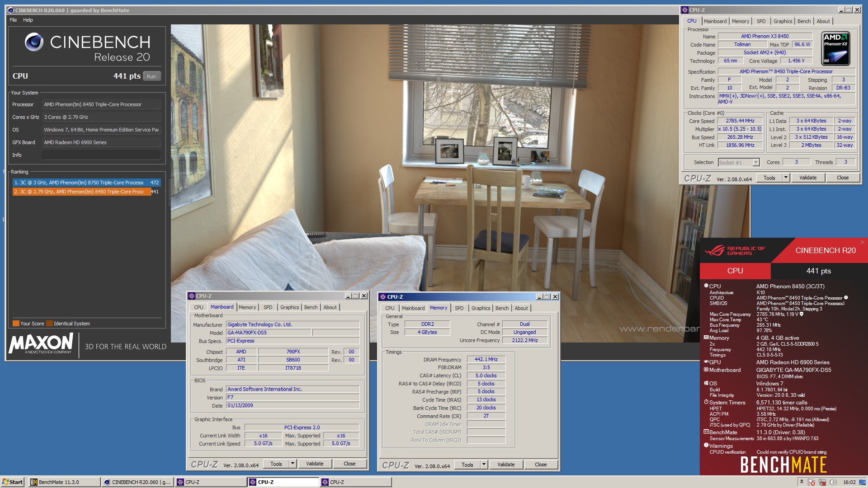Click the GPU section icon in BenchMate panel
The height and width of the screenshot is (488, 868).
click(x=706, y=362)
